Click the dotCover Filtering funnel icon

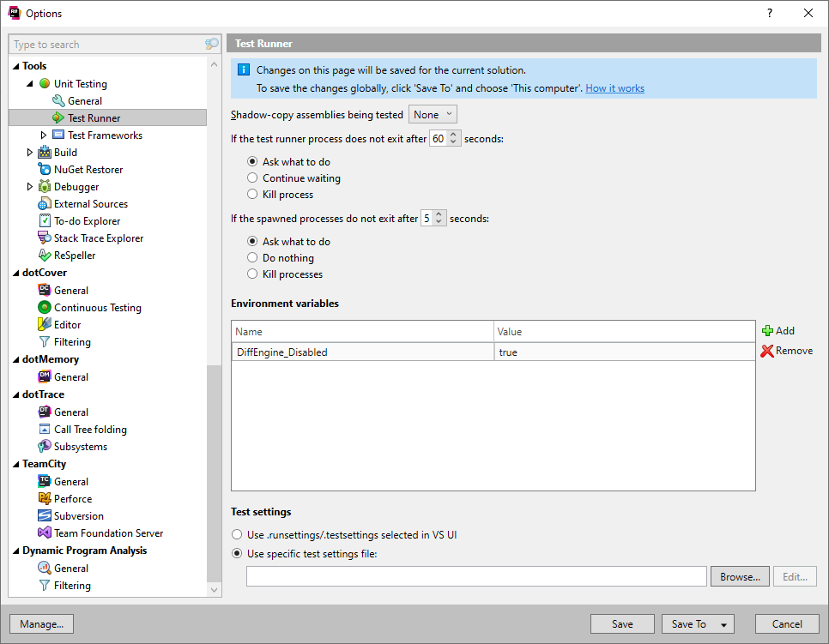tap(45, 342)
